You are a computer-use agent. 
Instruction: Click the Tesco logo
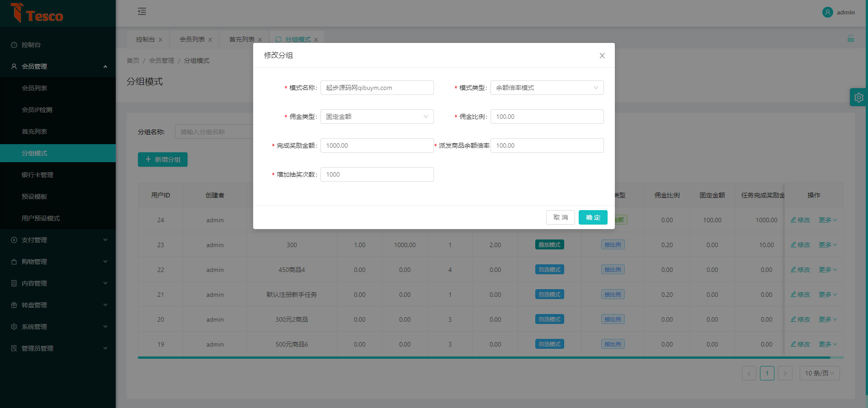(37, 13)
